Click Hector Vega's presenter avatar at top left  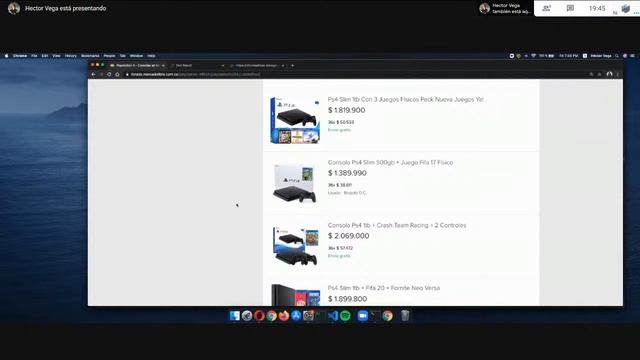(x=14, y=8)
